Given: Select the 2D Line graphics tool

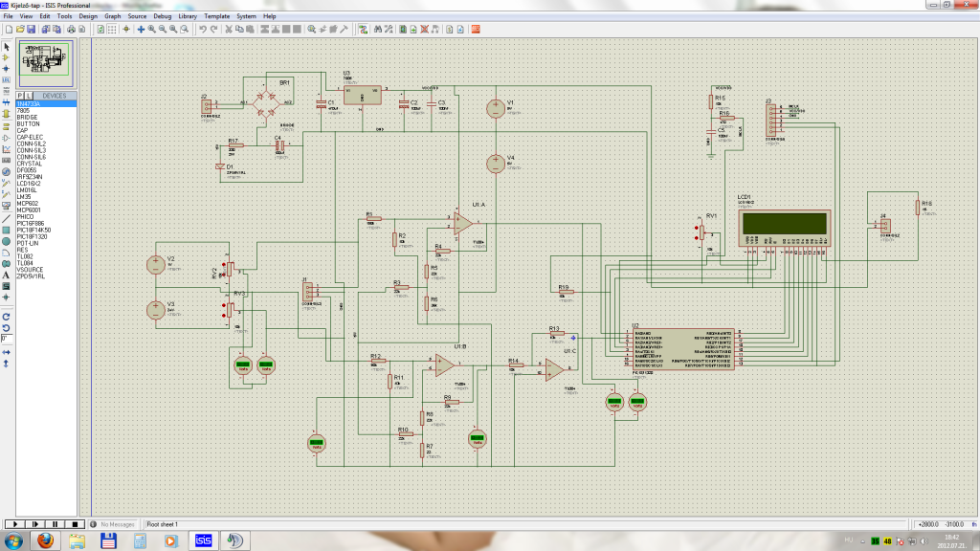Looking at the screenshot, I should 7,218.
